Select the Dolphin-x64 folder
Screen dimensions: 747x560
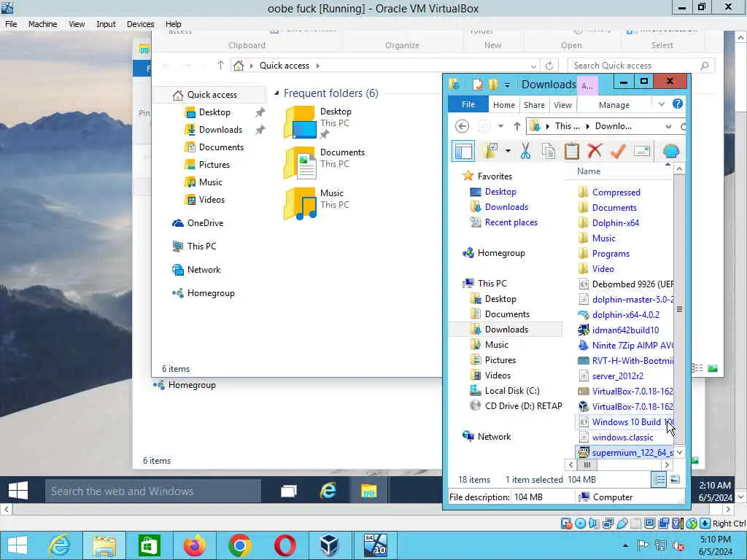point(616,223)
